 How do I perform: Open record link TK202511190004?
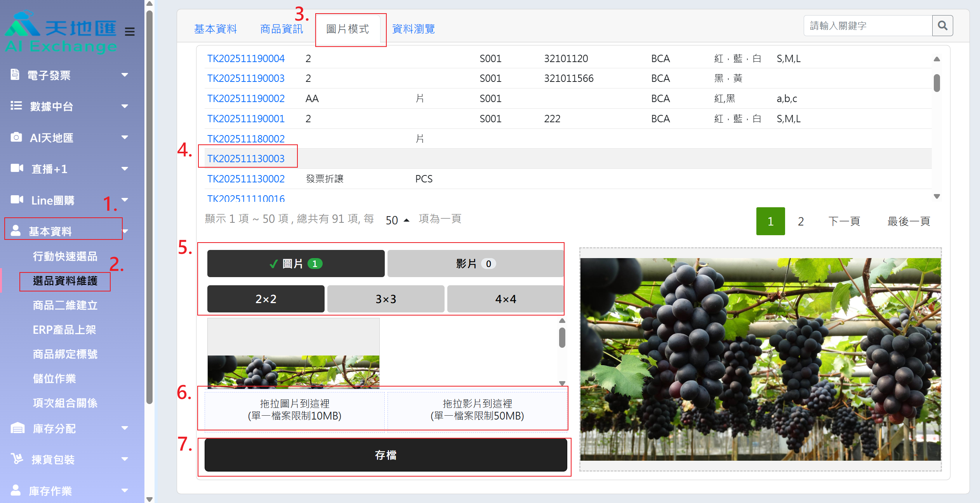246,59
